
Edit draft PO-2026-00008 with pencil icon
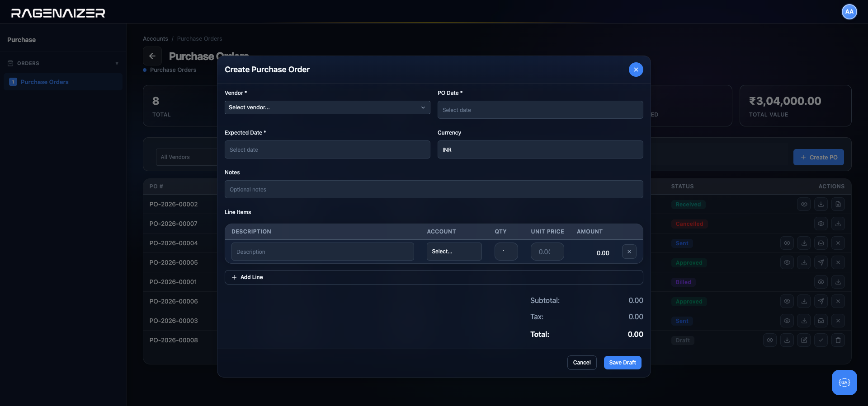804,340
